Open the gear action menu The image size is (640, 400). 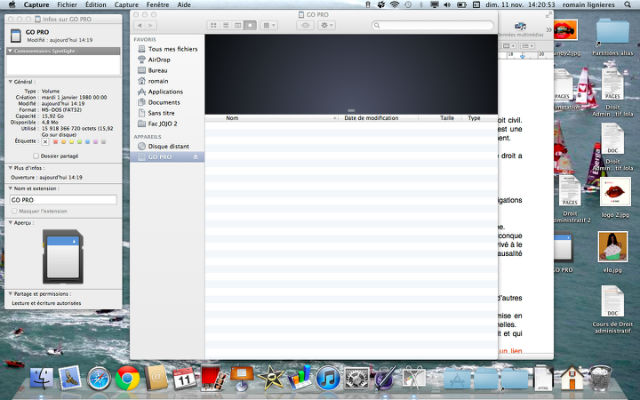click(326, 25)
